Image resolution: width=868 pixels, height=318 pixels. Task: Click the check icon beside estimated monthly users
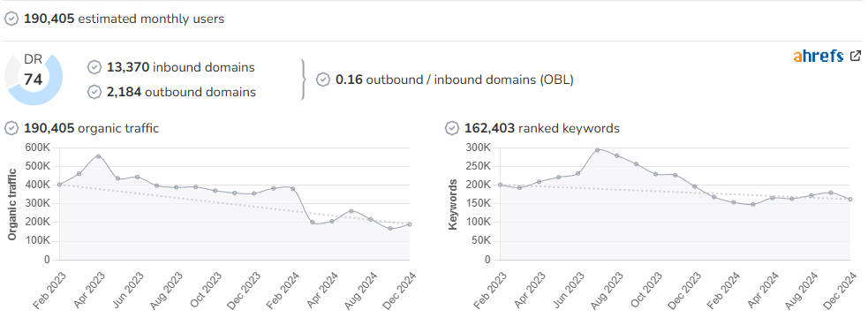[11, 19]
